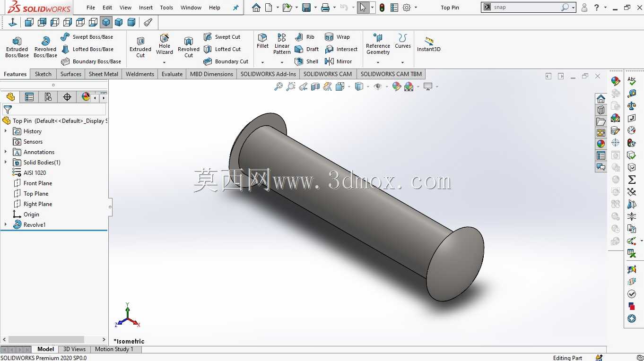Toggle pushpin to keep menu visible
This screenshot has height=361, width=644.
(x=236, y=8)
